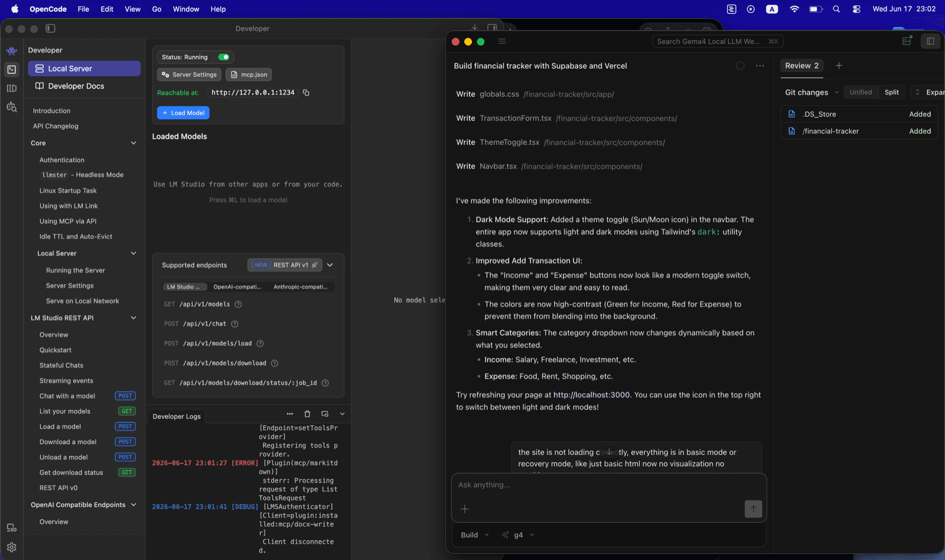Click the Search Gema4 Local LLM field
Screen dimensions: 945x560
[718, 41]
